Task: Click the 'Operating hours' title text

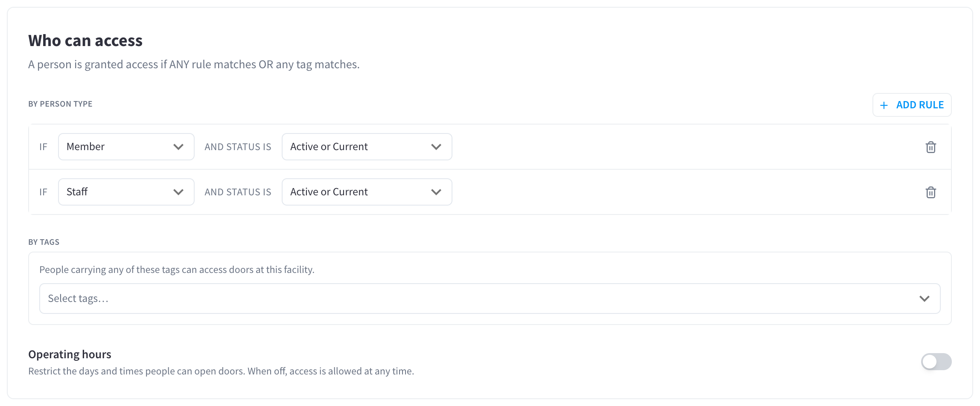Action: tap(70, 354)
